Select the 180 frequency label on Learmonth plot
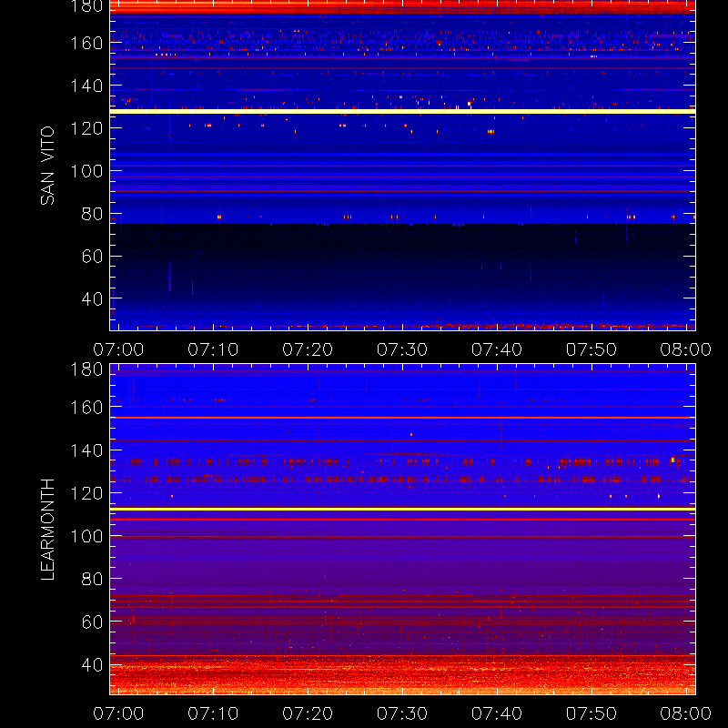Image resolution: width=728 pixels, height=728 pixels. (x=86, y=369)
